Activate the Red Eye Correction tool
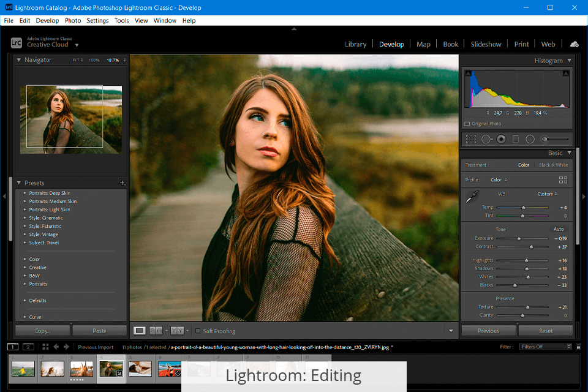 tap(501, 140)
